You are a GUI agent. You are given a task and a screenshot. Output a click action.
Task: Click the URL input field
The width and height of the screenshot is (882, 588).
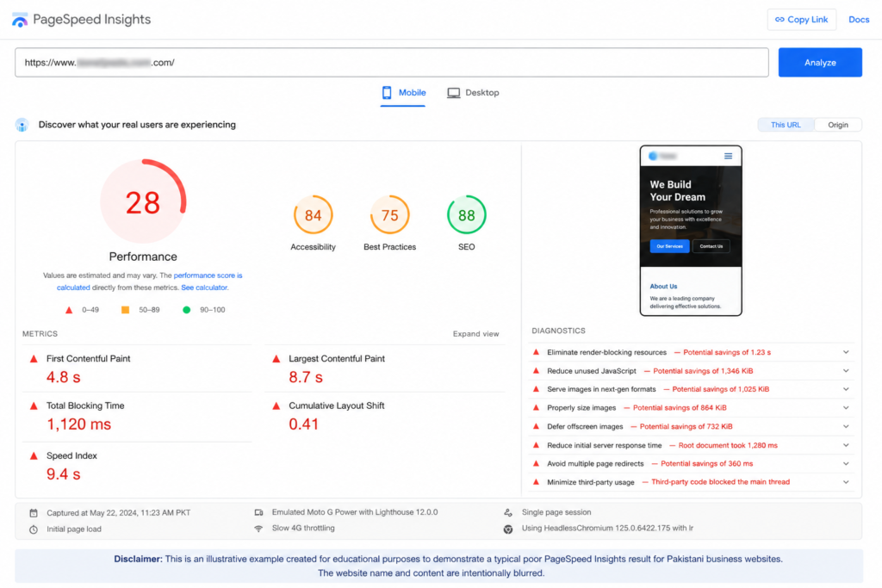click(392, 62)
